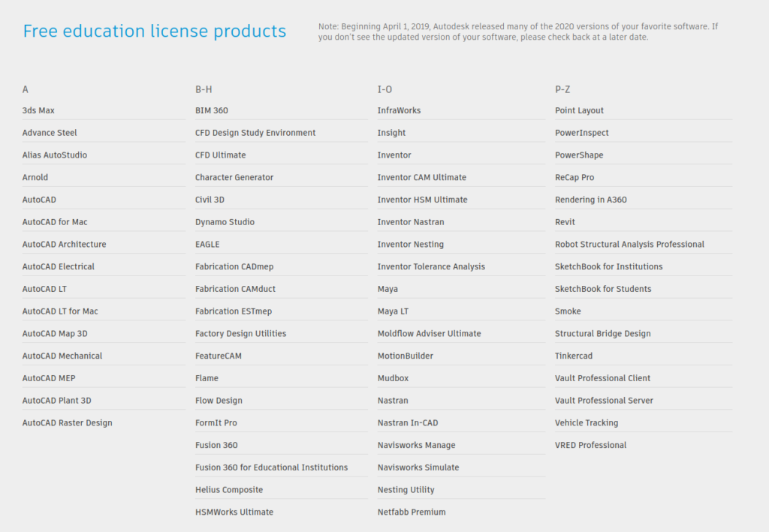Open the plain Inventor link
This screenshot has width=769, height=532.
(x=394, y=155)
